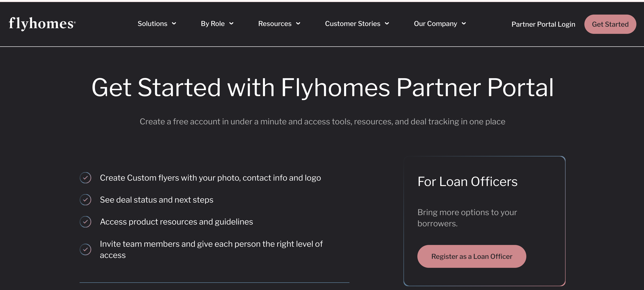Screen dimensions: 644x290
Task: Click the Our Company chevron arrow
Action: click(464, 24)
